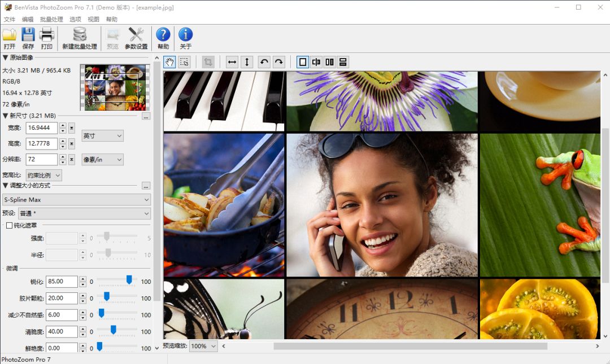Select the marquee selection tool
The height and width of the screenshot is (364, 610).
pos(184,62)
